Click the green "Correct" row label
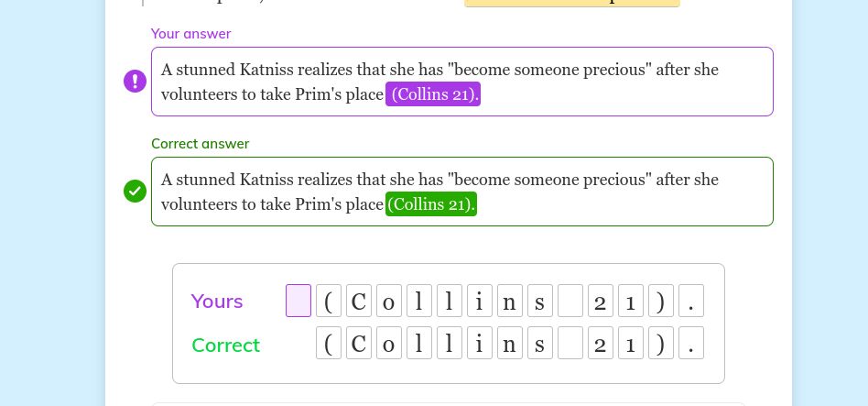The height and width of the screenshot is (406, 868). (225, 346)
